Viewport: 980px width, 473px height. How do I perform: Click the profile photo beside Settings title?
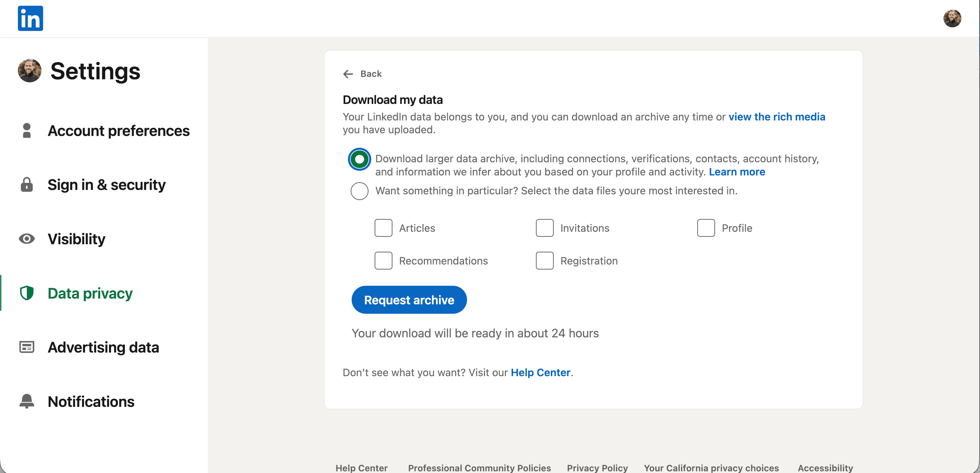pos(30,70)
